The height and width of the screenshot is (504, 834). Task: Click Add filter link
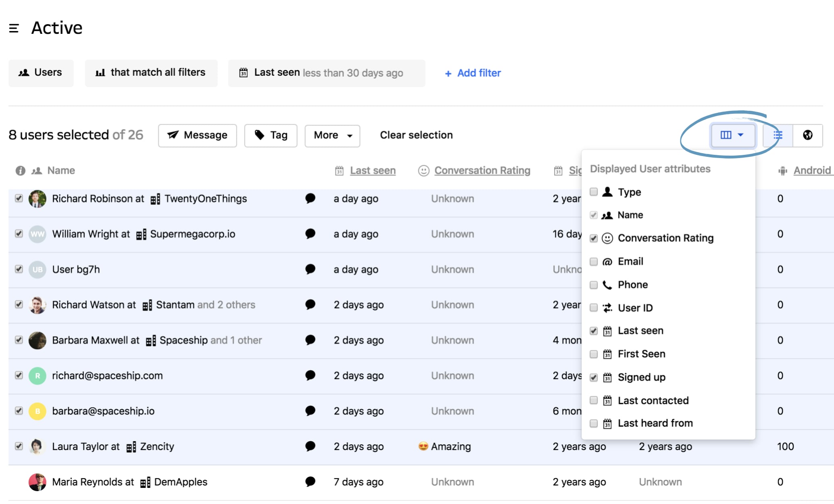[473, 73]
